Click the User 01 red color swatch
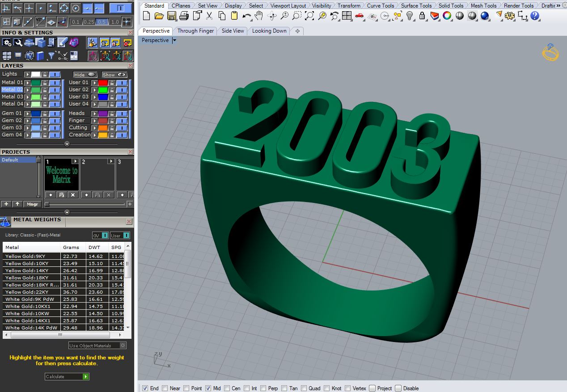The width and height of the screenshot is (567, 392). click(103, 83)
